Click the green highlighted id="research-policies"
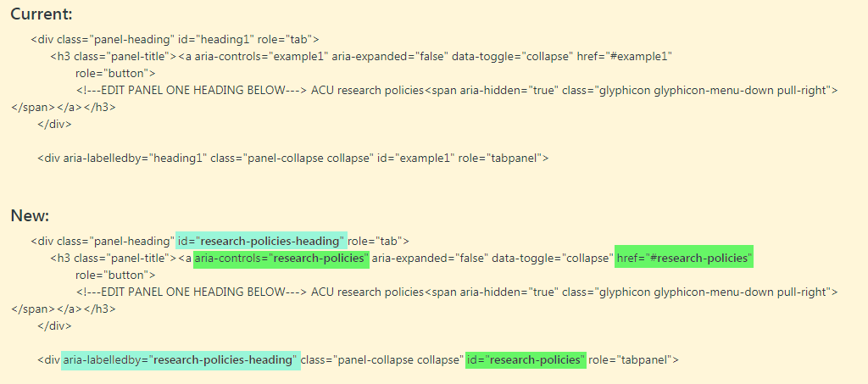868x384 pixels. tap(526, 360)
